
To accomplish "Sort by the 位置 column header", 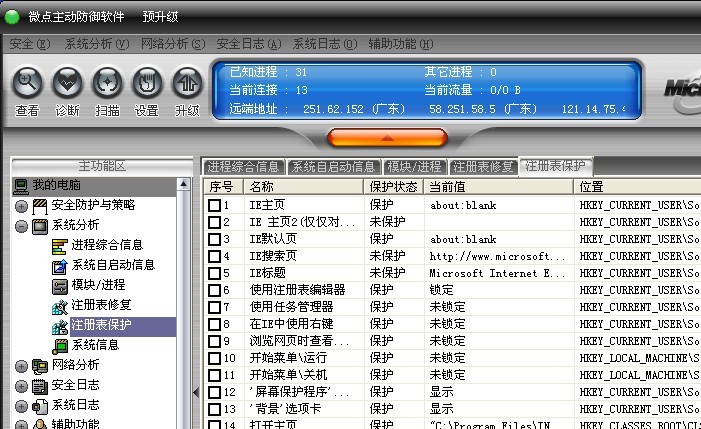I will coord(637,186).
